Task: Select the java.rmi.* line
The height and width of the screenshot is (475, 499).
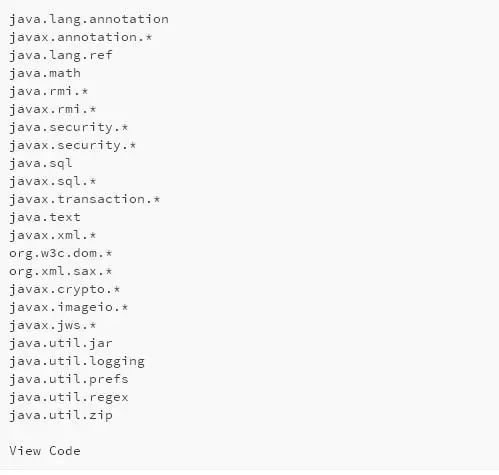Action: (49, 91)
